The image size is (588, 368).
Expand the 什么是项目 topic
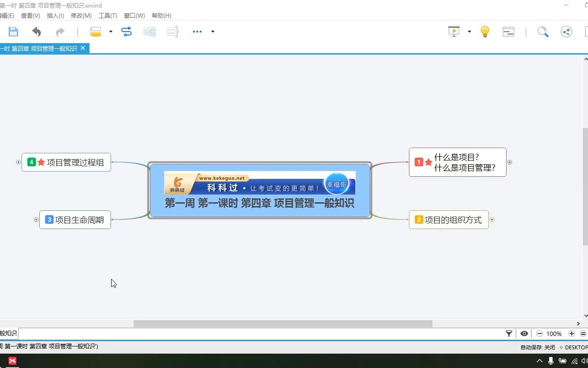pos(509,162)
